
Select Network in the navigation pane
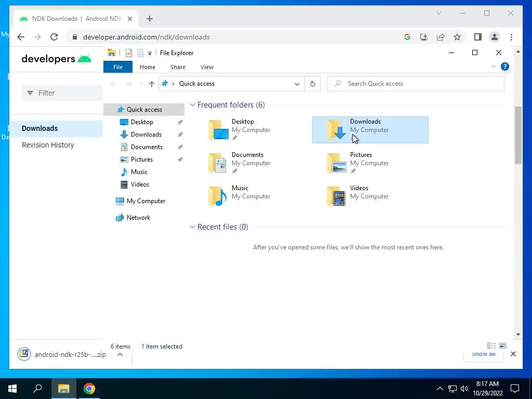coord(138,218)
